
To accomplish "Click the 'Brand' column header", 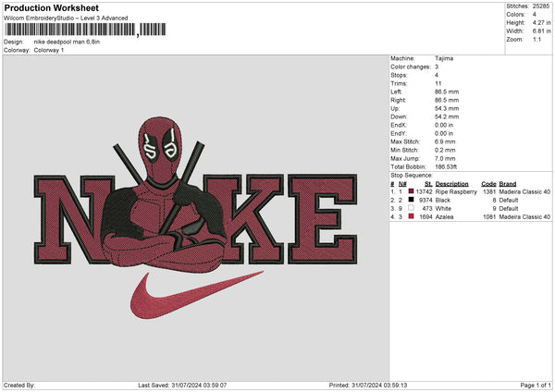I will [x=508, y=184].
